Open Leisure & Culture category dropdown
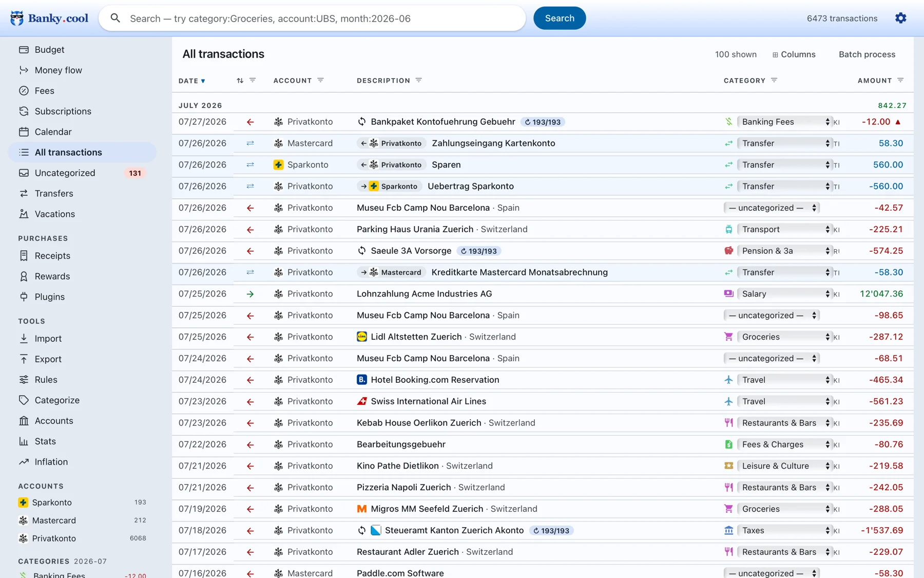 (784, 466)
